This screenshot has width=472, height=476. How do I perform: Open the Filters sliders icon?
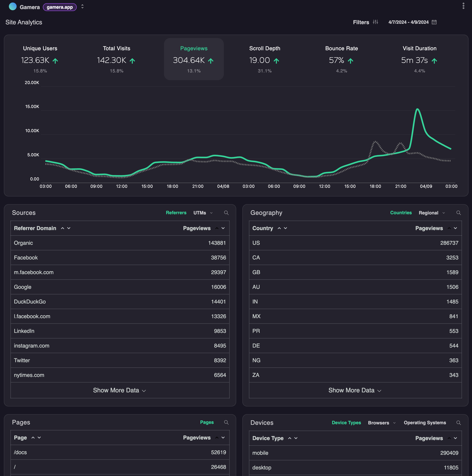375,22
